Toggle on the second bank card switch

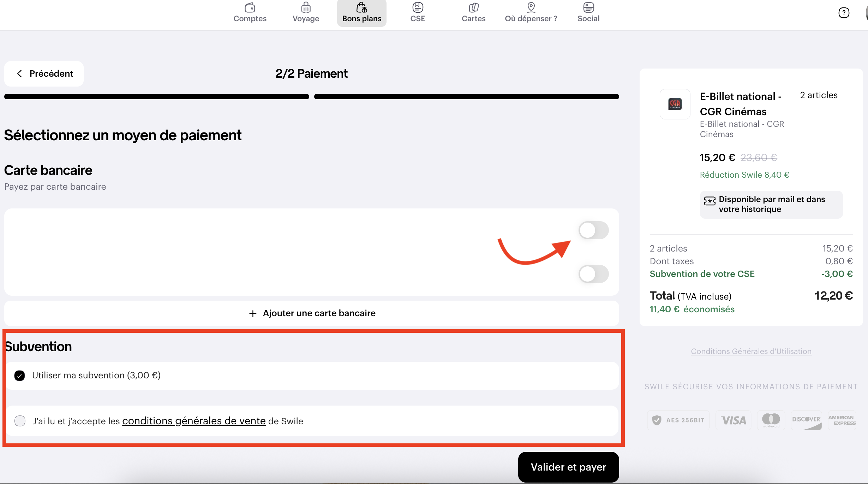(x=593, y=274)
